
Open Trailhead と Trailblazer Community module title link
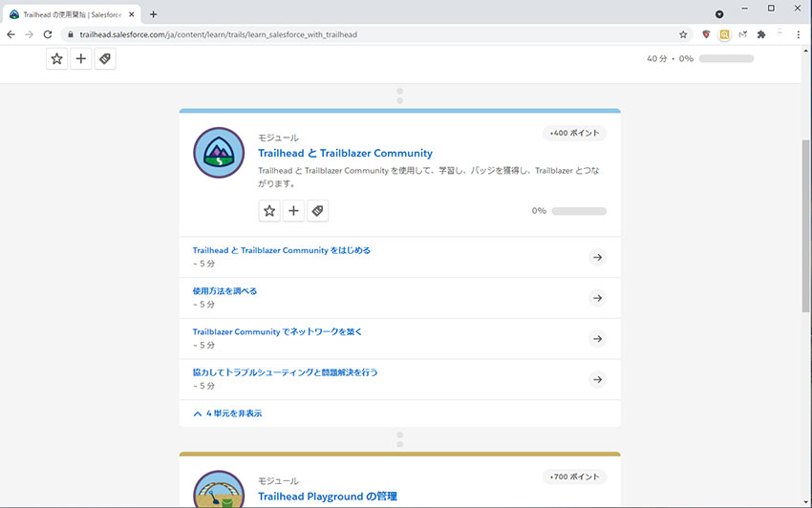point(346,154)
